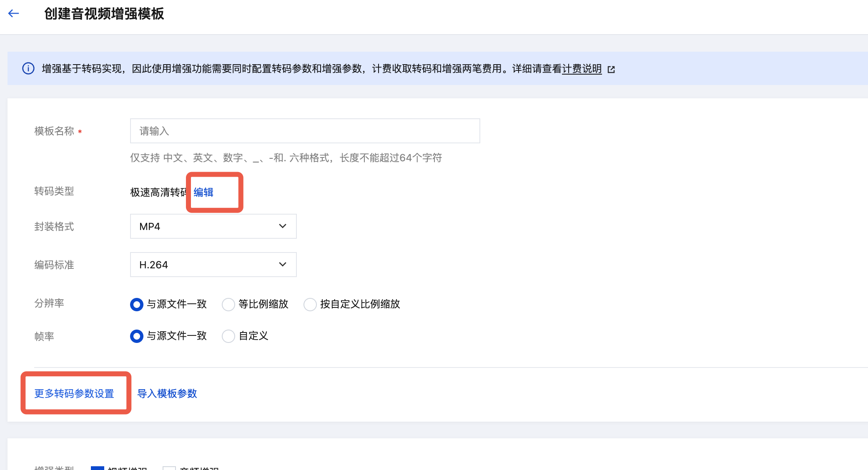
Task: Open the 计费说明 billing link
Action: tap(582, 69)
